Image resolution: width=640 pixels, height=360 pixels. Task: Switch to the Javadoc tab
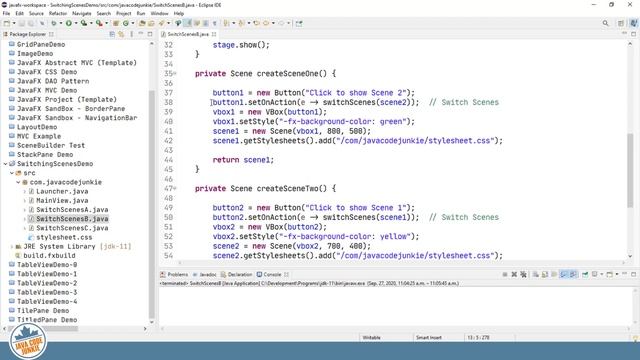pos(205,274)
